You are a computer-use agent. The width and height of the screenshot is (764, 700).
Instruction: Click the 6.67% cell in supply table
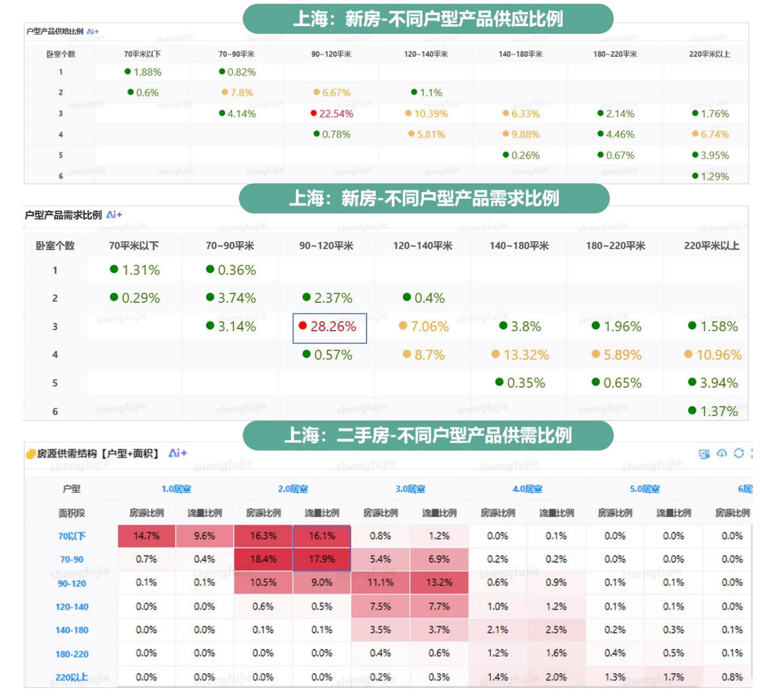pyautogui.click(x=332, y=92)
